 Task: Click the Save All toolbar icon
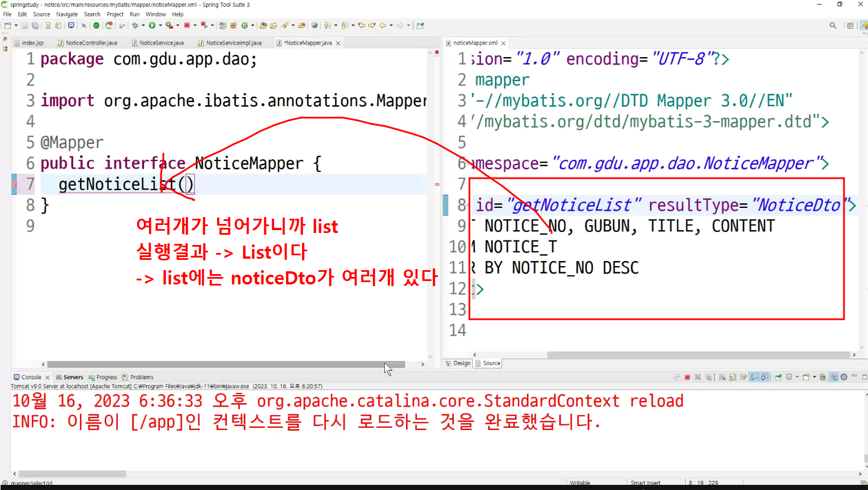coord(35,26)
